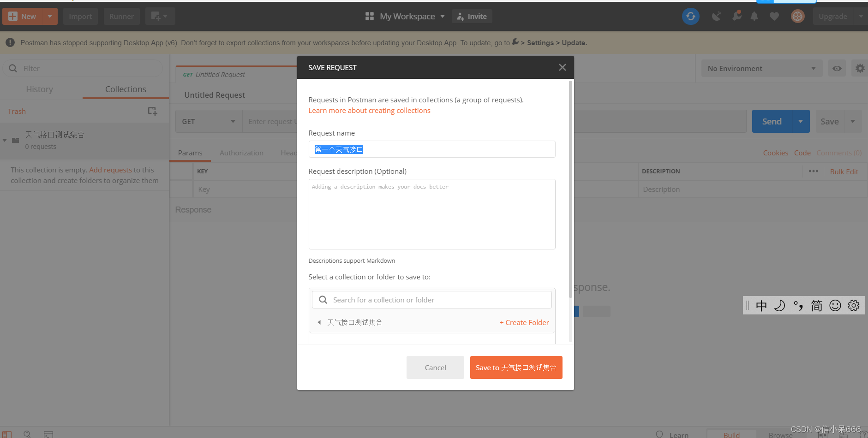The height and width of the screenshot is (438, 868).
Task: Toggle the IME 中 Chinese mode icon
Action: point(761,305)
